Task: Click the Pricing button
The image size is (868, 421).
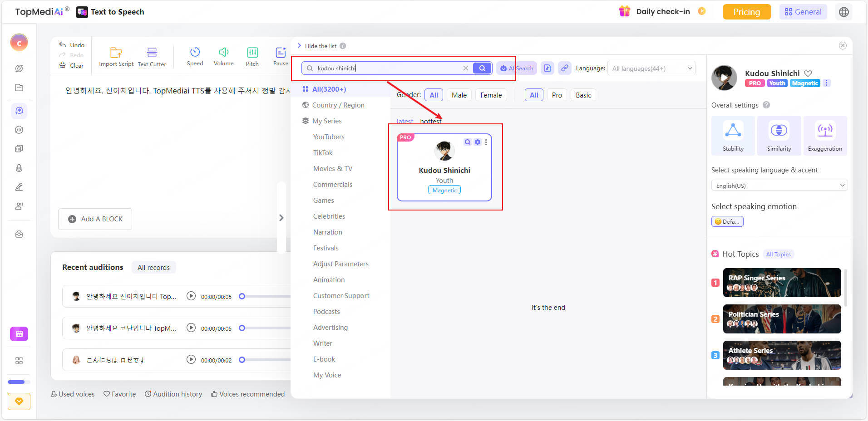Action: [747, 12]
